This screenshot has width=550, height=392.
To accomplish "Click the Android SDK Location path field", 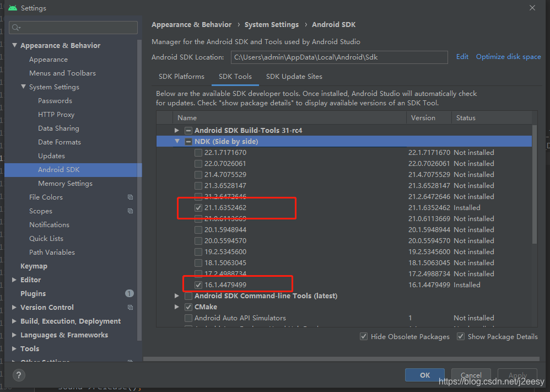I will pyautogui.click(x=339, y=57).
